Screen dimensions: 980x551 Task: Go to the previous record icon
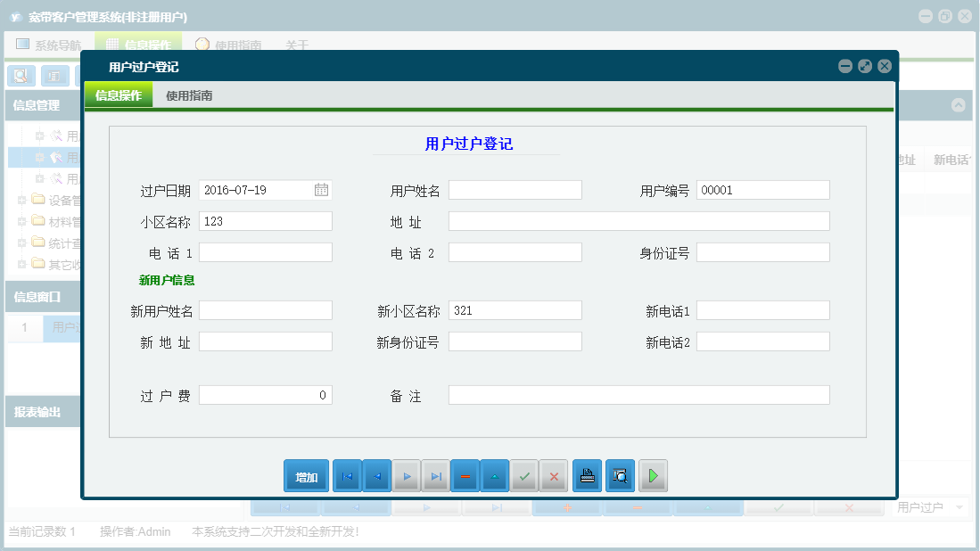click(376, 475)
